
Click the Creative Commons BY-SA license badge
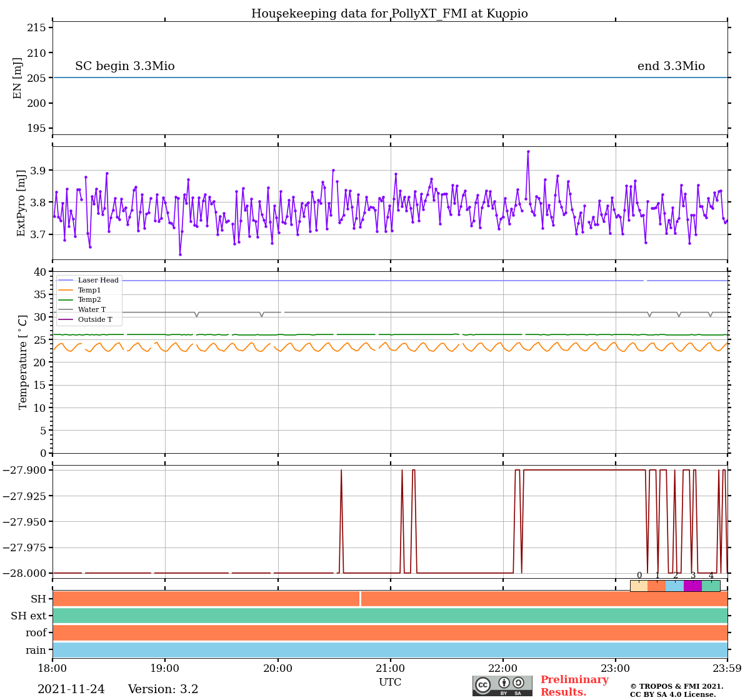(x=502, y=686)
